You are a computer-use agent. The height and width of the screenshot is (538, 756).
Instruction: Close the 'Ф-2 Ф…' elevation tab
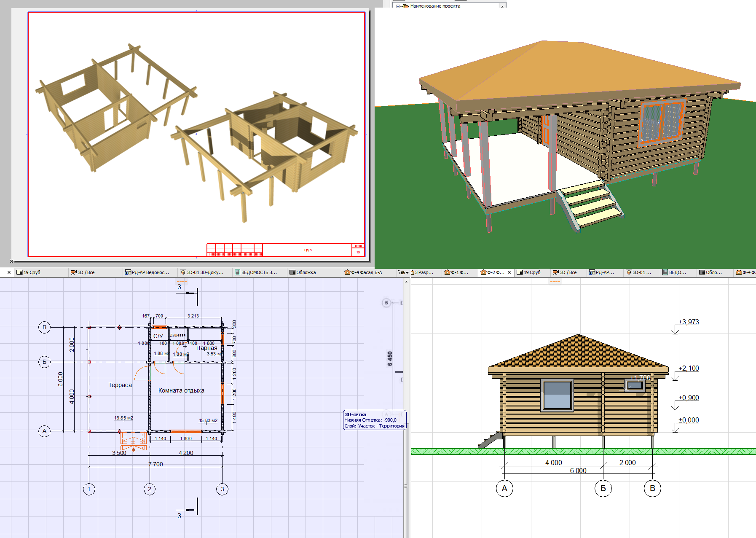pyautogui.click(x=509, y=272)
